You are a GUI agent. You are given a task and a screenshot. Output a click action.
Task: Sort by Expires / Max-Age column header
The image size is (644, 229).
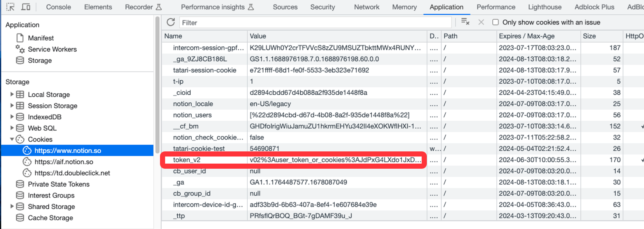pyautogui.click(x=538, y=36)
